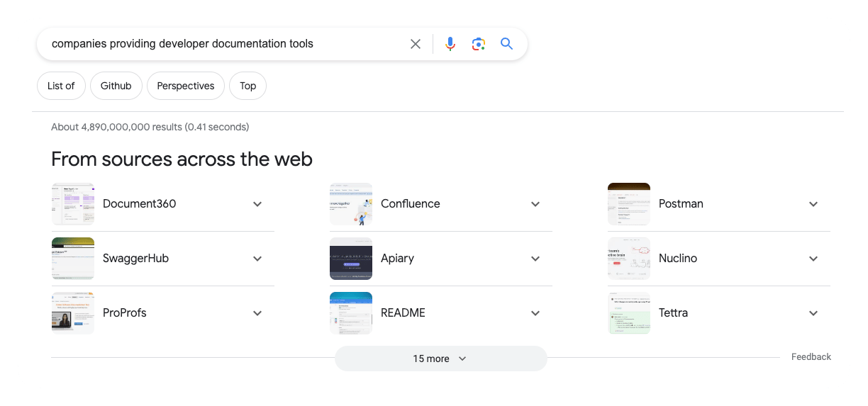Open Google Lens image search icon
The image size is (868, 406).
(x=479, y=44)
